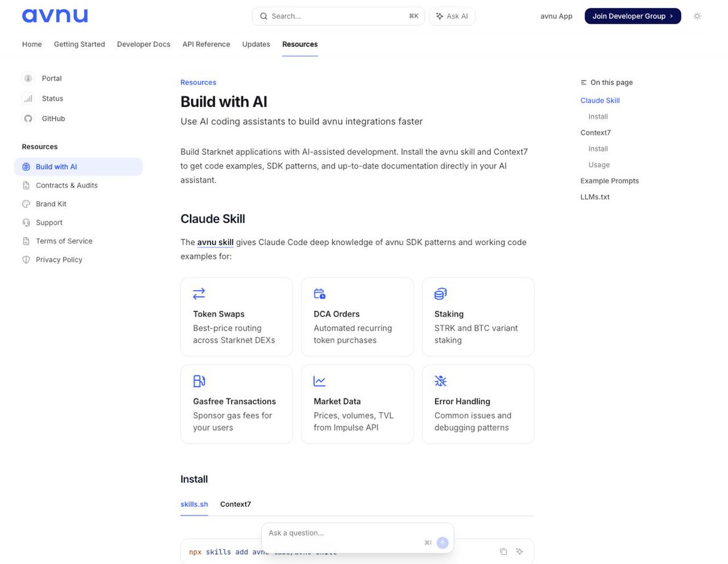
Task: Click the DCA Orders calendar icon
Action: pyautogui.click(x=320, y=294)
